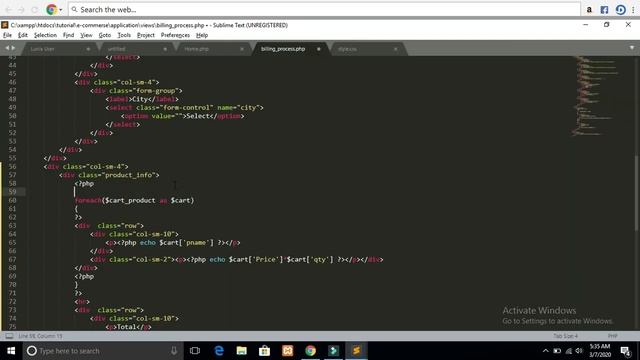Image resolution: width=640 pixels, height=360 pixels.
Task: Toggle the side bar panel switcher icon
Action: tap(9, 336)
